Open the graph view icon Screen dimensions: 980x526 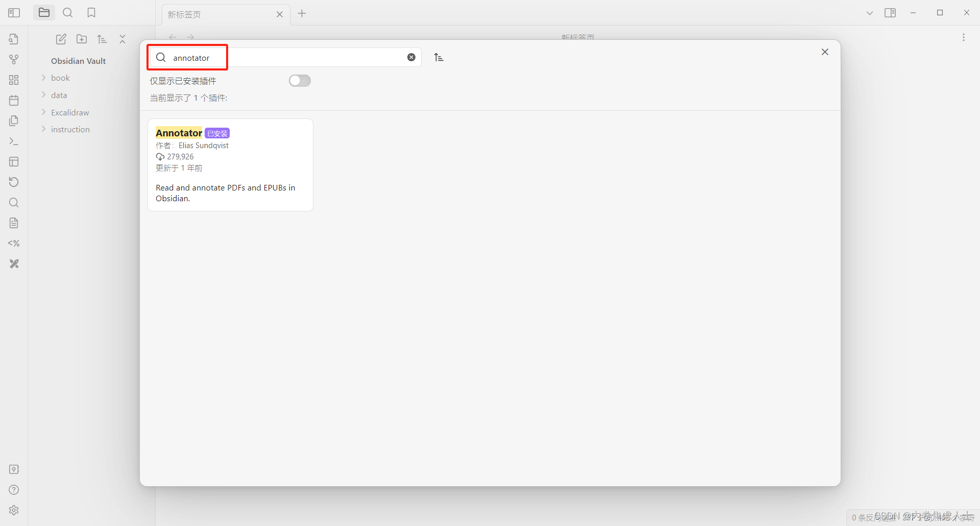click(14, 59)
